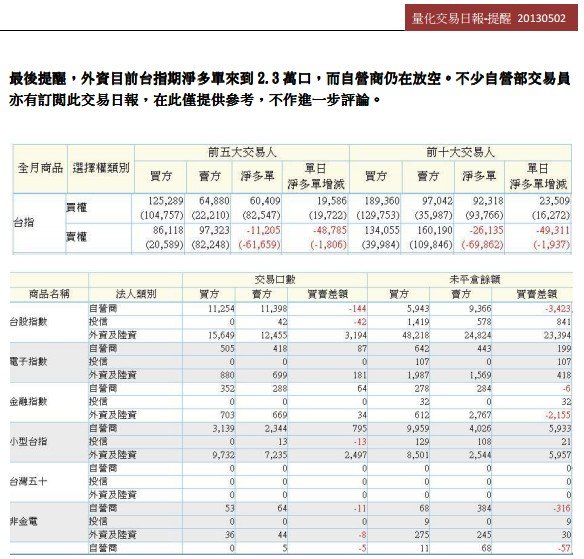Click the 電子指數 row label
The image size is (584, 559).
pos(28,362)
